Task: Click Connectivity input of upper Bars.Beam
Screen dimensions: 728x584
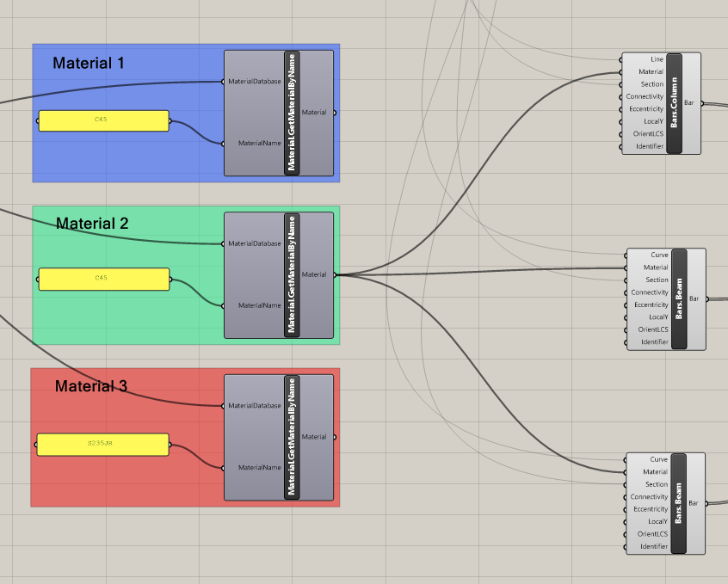Action: (x=650, y=292)
